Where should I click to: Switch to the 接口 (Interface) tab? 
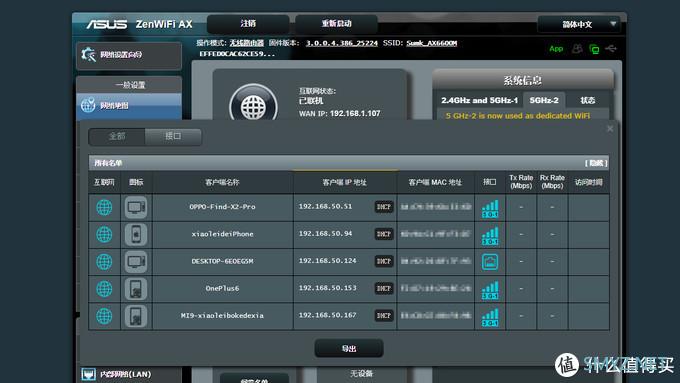[x=173, y=137]
